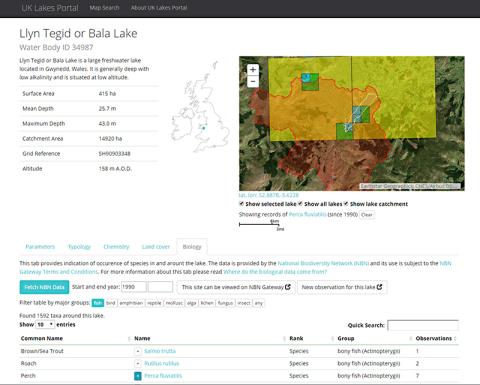The width and height of the screenshot is (480, 385).
Task: Open the Salmo trutta species link
Action: 160,351
